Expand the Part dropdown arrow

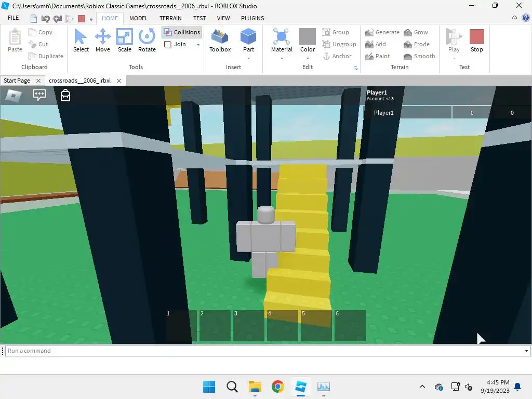pos(248,58)
